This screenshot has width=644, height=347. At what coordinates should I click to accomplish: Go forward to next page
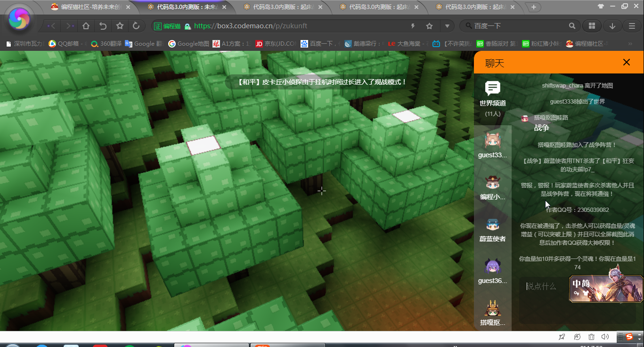coord(70,26)
